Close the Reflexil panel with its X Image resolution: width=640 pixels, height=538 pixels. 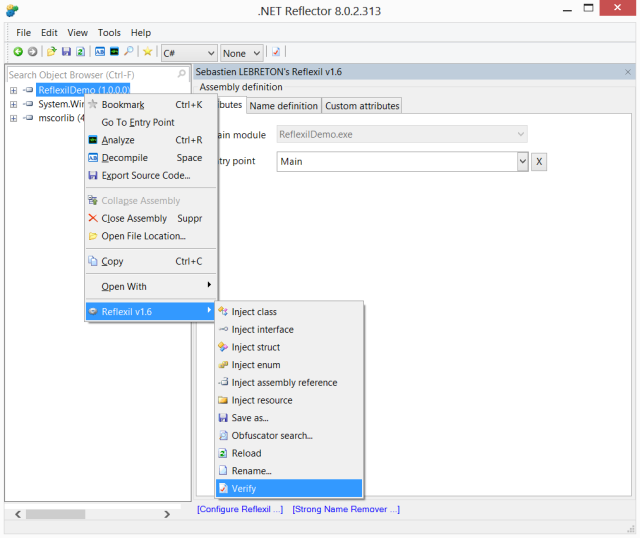[628, 72]
